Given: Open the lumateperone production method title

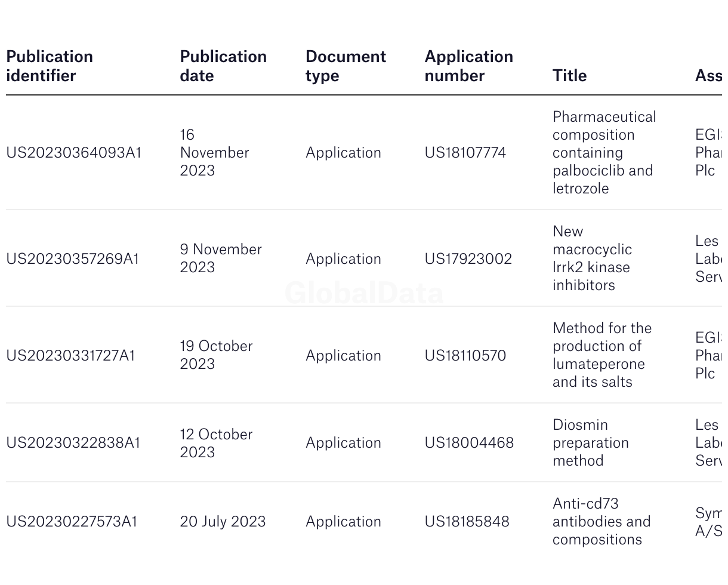Looking at the screenshot, I should click(x=602, y=355).
